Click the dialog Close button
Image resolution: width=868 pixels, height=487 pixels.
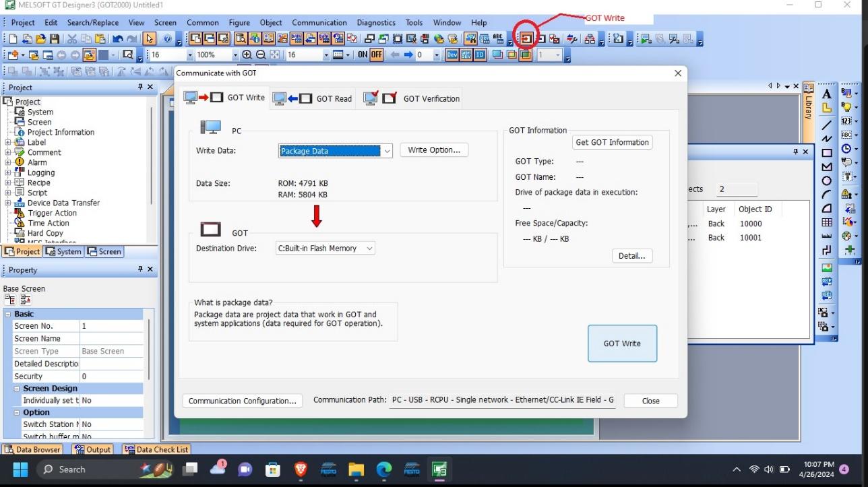[x=651, y=401]
